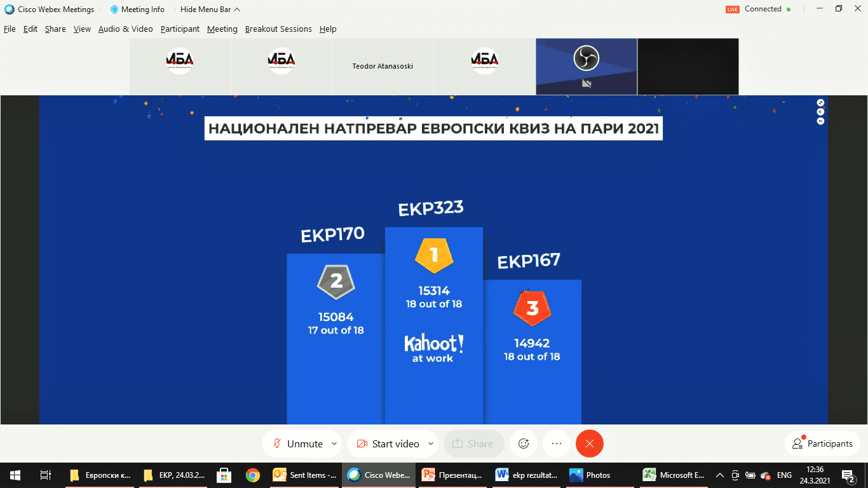The height and width of the screenshot is (488, 868).
Task: Click the silver second place medal
Action: [x=336, y=281]
